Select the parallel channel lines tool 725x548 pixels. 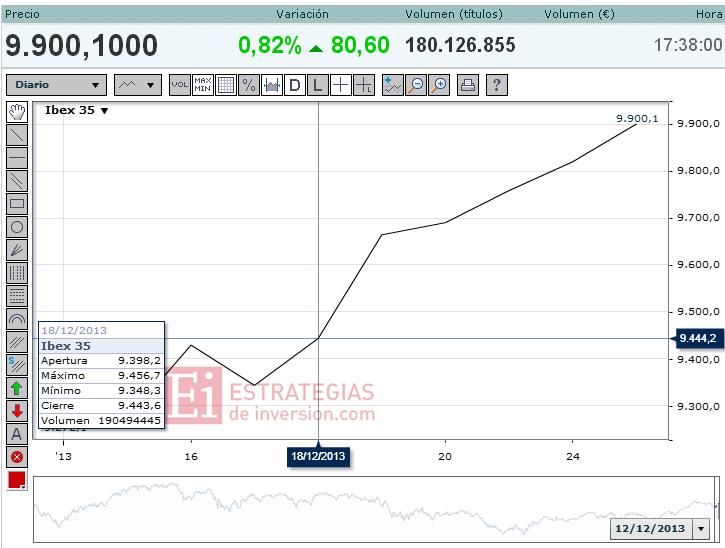tap(17, 181)
